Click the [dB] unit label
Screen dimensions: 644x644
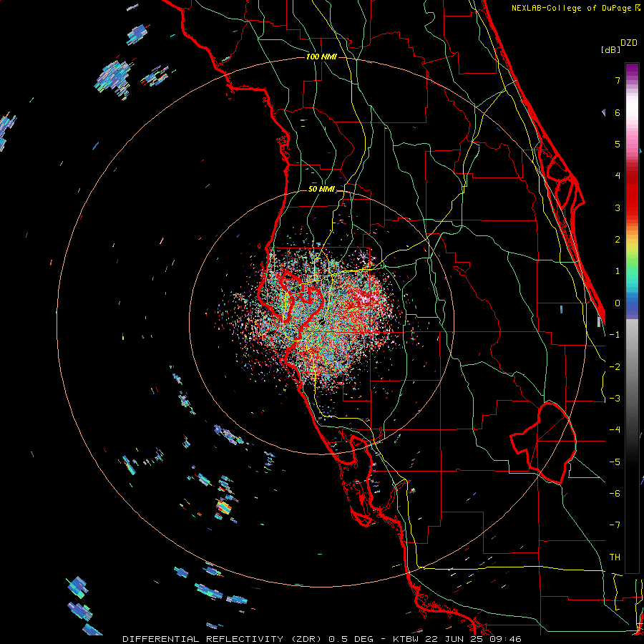(x=610, y=49)
